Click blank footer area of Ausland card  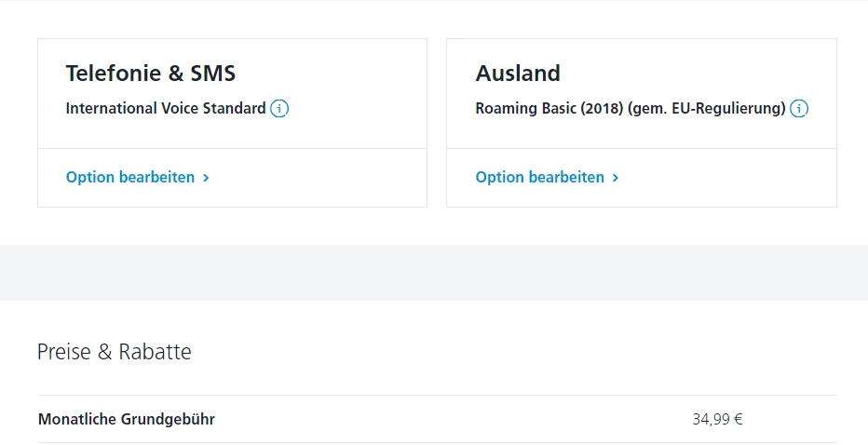click(x=736, y=178)
